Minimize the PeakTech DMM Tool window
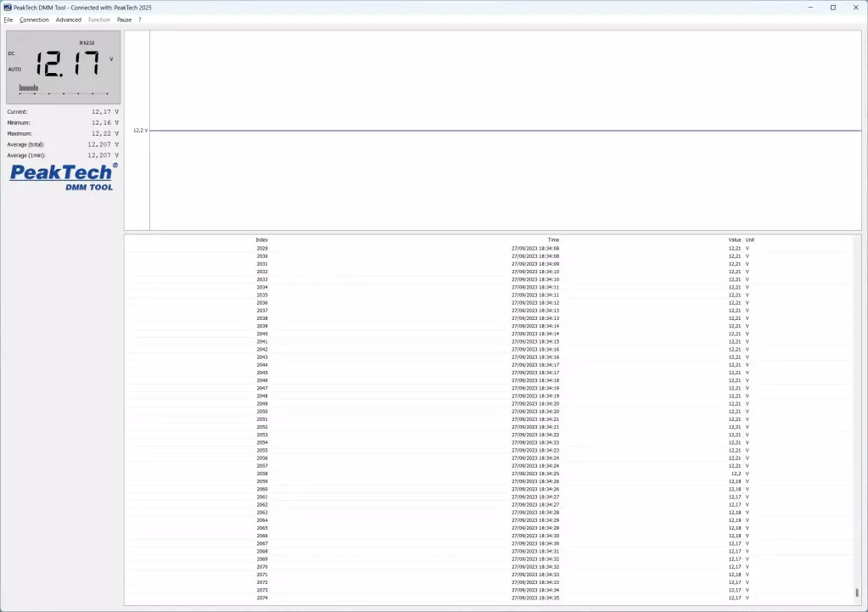Viewport: 868px width, 612px height. (810, 7)
